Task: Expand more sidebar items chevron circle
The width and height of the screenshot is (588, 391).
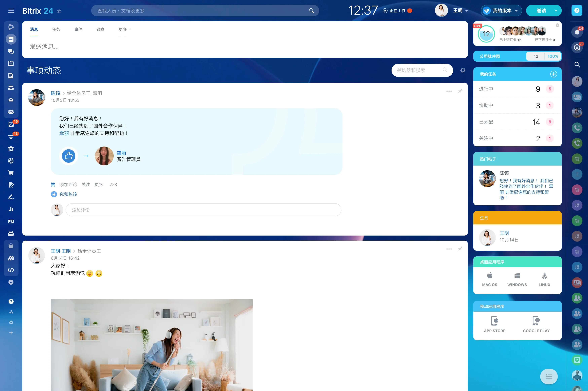Action: click(11, 282)
